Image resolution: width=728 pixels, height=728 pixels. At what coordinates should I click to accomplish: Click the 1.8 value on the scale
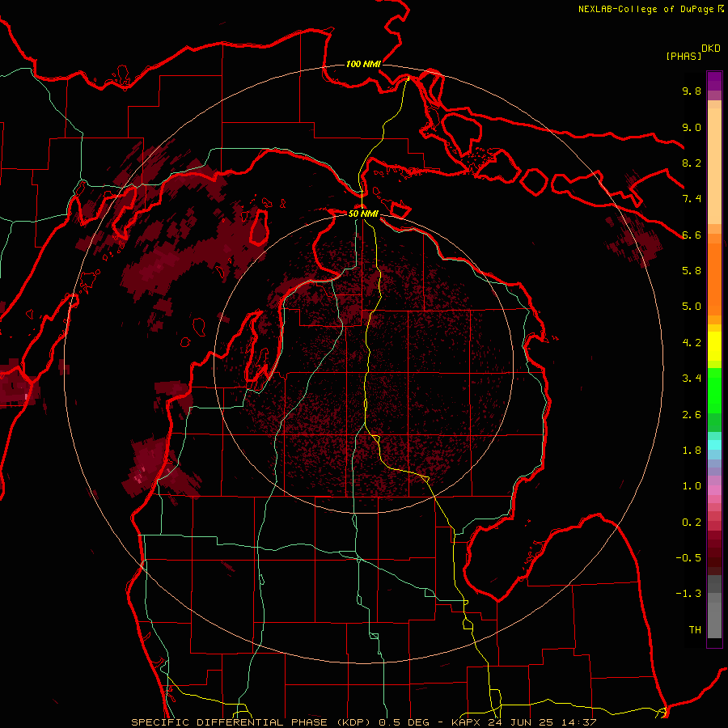coord(692,451)
